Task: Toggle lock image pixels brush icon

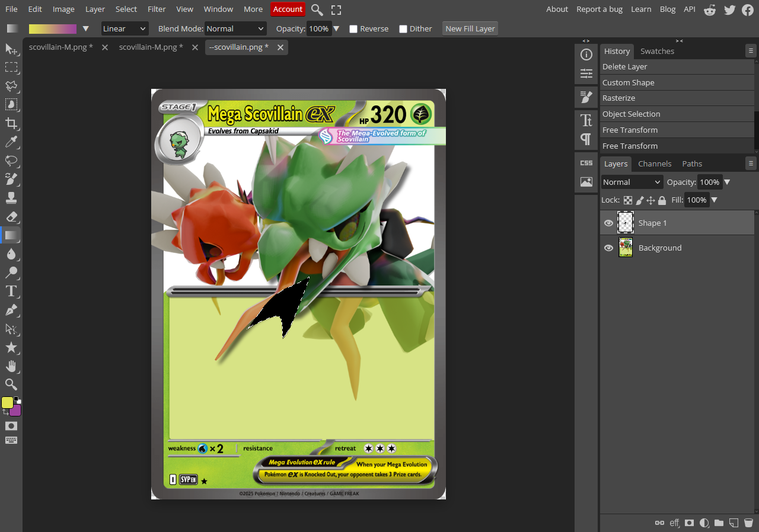Action: (640, 200)
